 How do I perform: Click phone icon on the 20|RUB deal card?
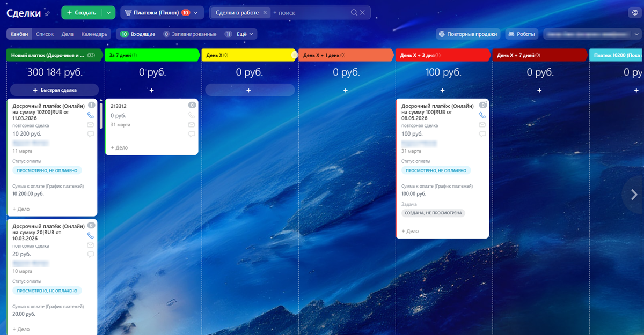pyautogui.click(x=90, y=235)
